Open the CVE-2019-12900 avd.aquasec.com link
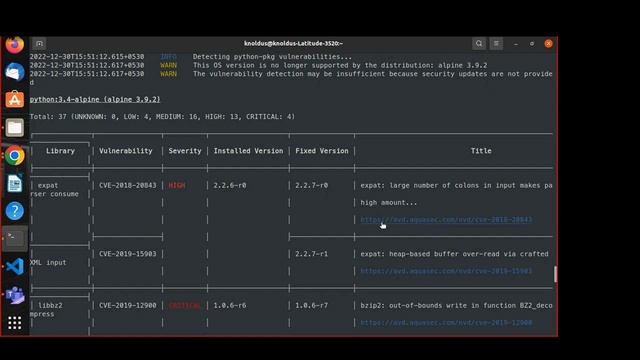The image size is (640, 360). (x=446, y=322)
